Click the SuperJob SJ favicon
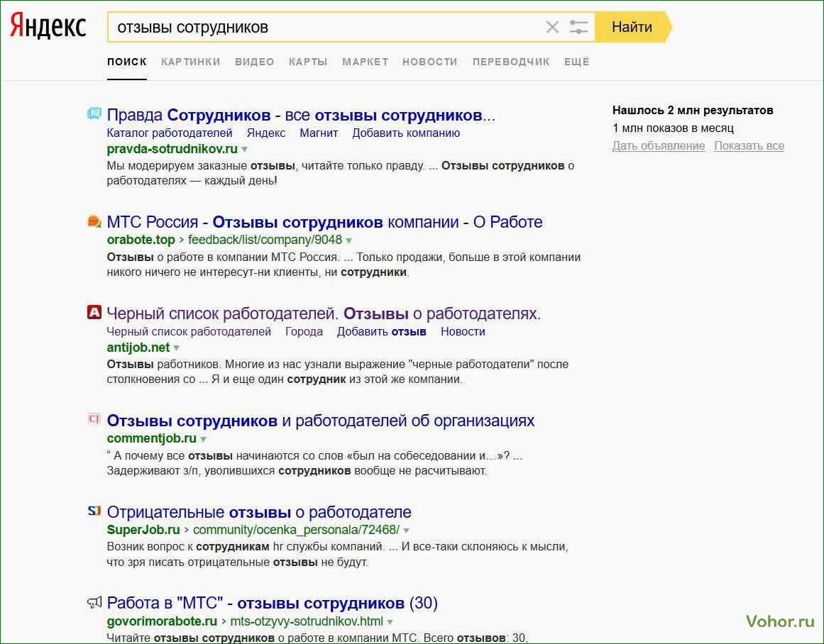This screenshot has width=824, height=644. click(x=94, y=511)
